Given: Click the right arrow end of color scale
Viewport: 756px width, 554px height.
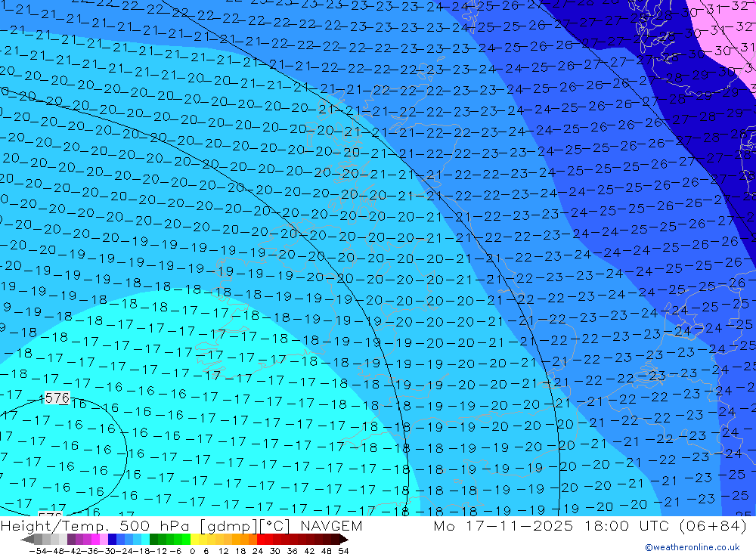Looking at the screenshot, I should pyautogui.click(x=344, y=540).
